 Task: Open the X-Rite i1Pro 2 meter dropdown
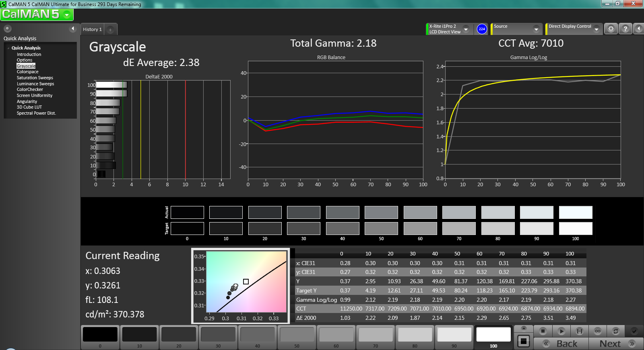[449, 29]
